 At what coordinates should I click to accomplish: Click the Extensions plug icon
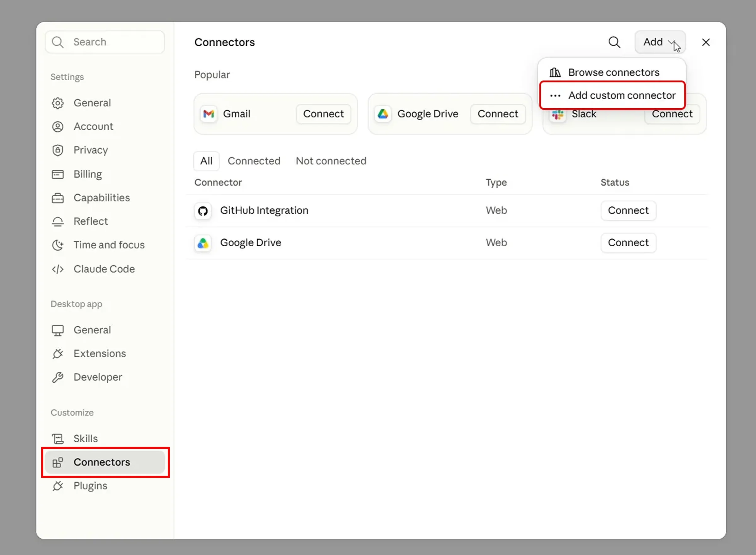point(57,354)
